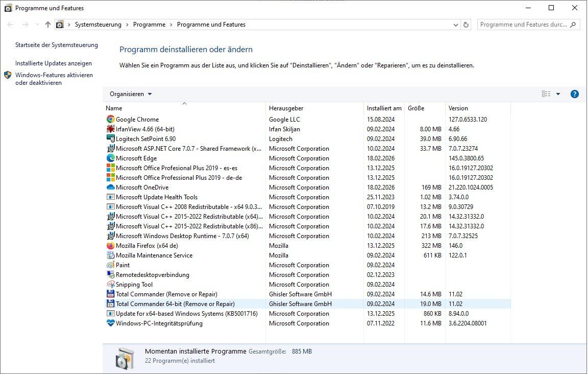Click the Visual C++ 2015-2022 (x64) icon

pos(111,217)
